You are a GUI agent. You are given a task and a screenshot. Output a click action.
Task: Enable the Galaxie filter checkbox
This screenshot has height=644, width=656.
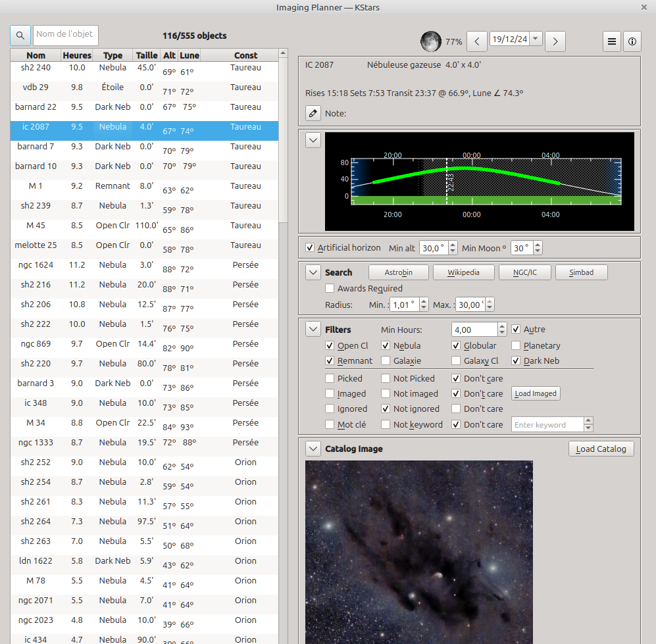tap(386, 361)
